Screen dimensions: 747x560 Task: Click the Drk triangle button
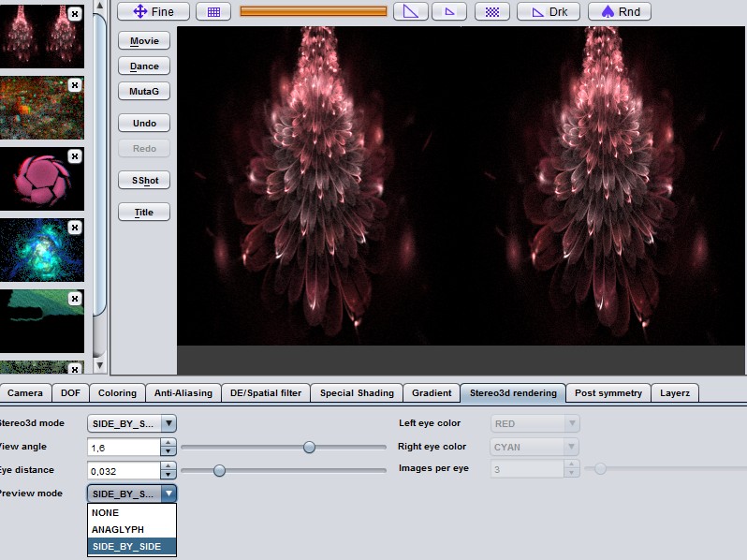(549, 11)
